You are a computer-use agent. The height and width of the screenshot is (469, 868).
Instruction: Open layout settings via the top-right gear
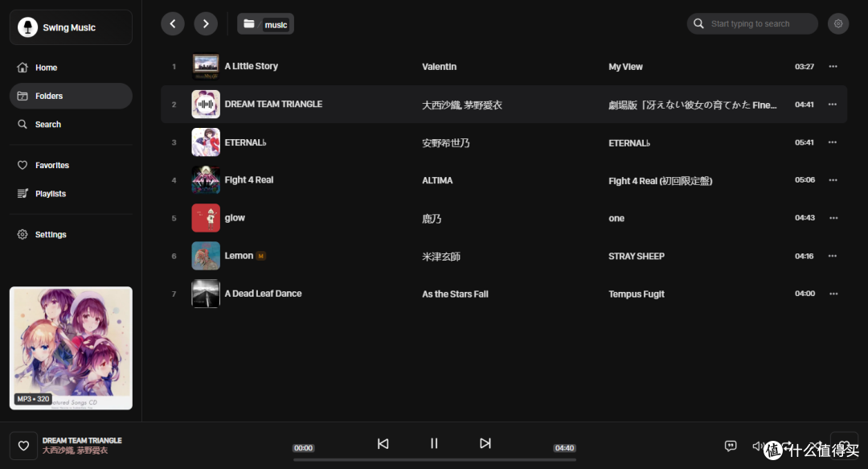(x=838, y=23)
